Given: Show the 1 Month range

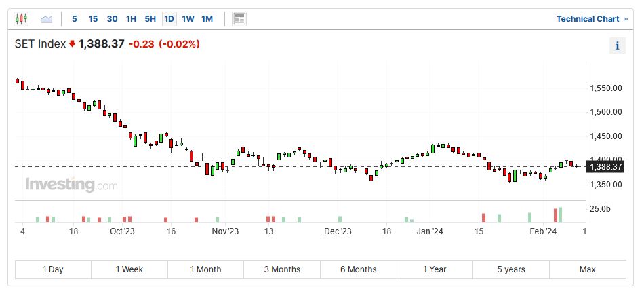Looking at the screenshot, I should [x=206, y=269].
